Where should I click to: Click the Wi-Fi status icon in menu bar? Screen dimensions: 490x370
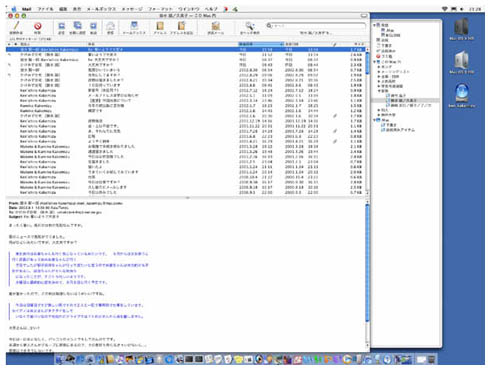pos(445,9)
